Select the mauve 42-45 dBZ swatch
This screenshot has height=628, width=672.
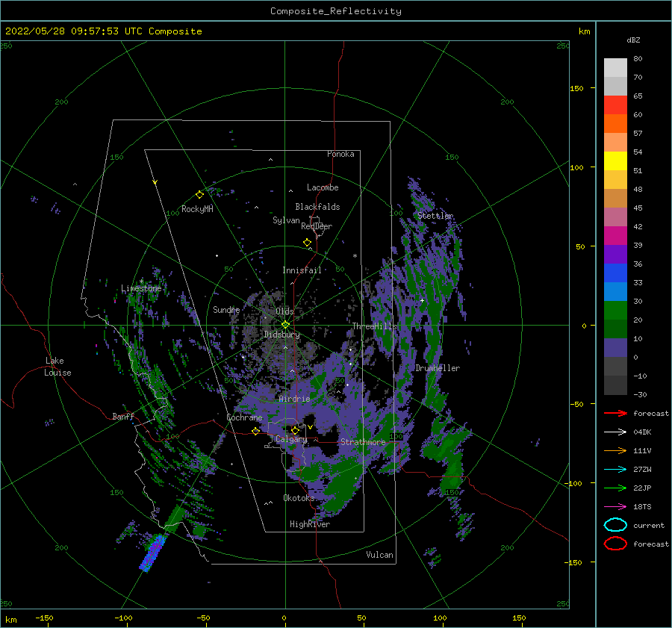(x=615, y=217)
